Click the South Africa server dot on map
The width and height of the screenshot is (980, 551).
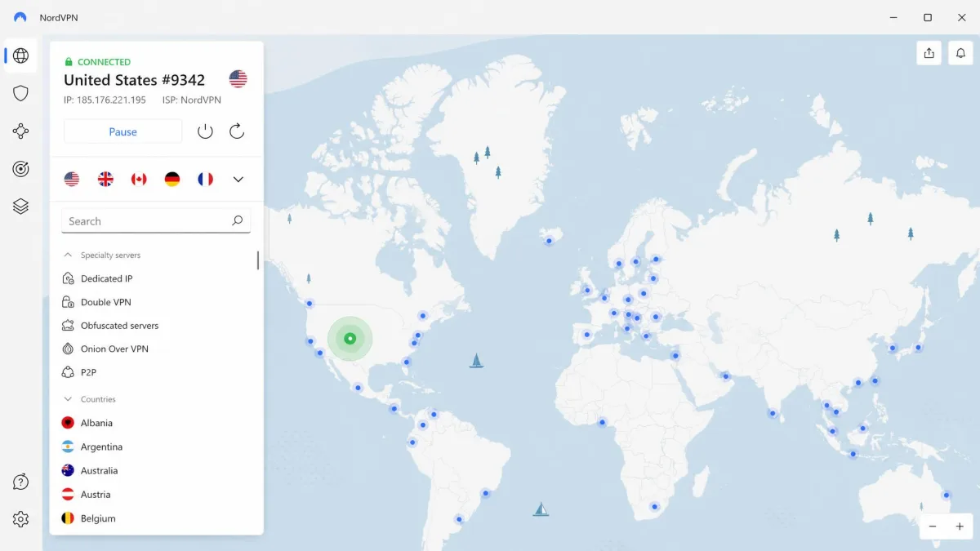[654, 506]
